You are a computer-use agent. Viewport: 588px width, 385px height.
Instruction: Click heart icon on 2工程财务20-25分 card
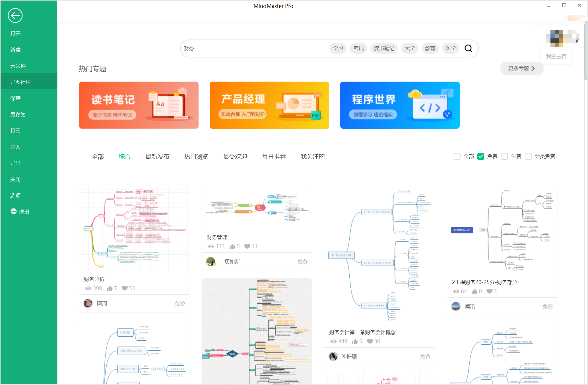tap(489, 291)
